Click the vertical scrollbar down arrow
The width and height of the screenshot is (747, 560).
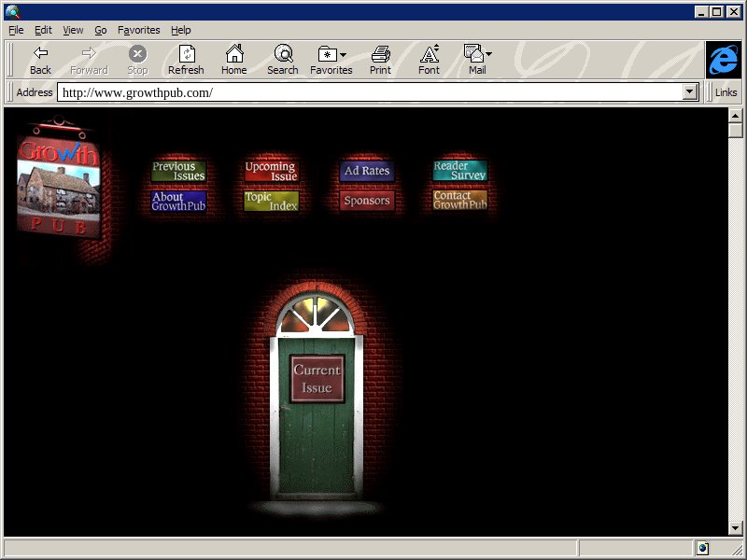click(x=735, y=529)
